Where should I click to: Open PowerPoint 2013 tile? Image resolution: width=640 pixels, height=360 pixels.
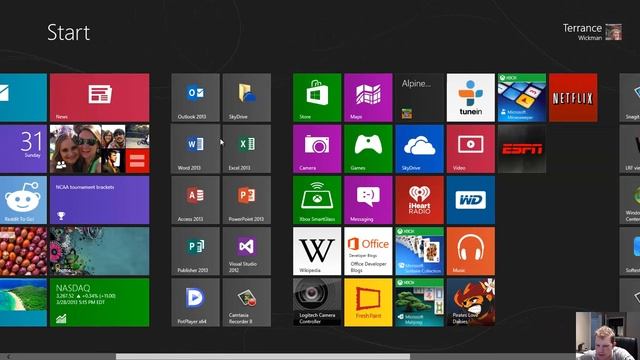(x=247, y=200)
